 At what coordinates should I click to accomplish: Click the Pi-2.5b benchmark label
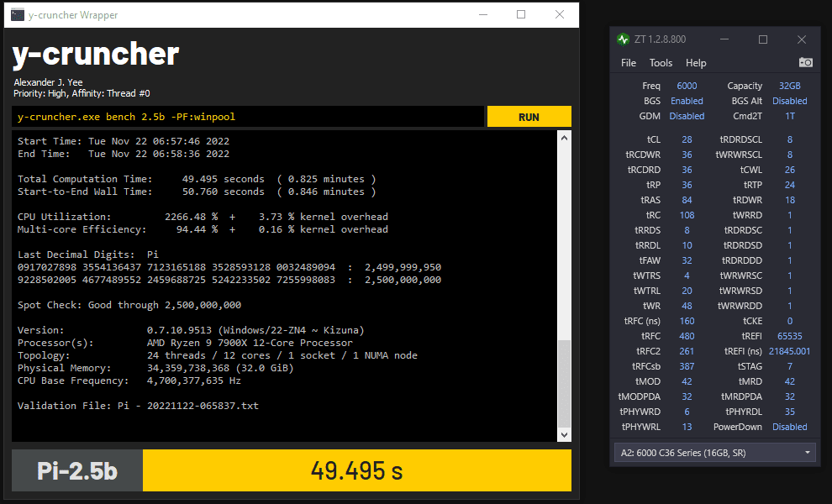pyautogui.click(x=77, y=470)
